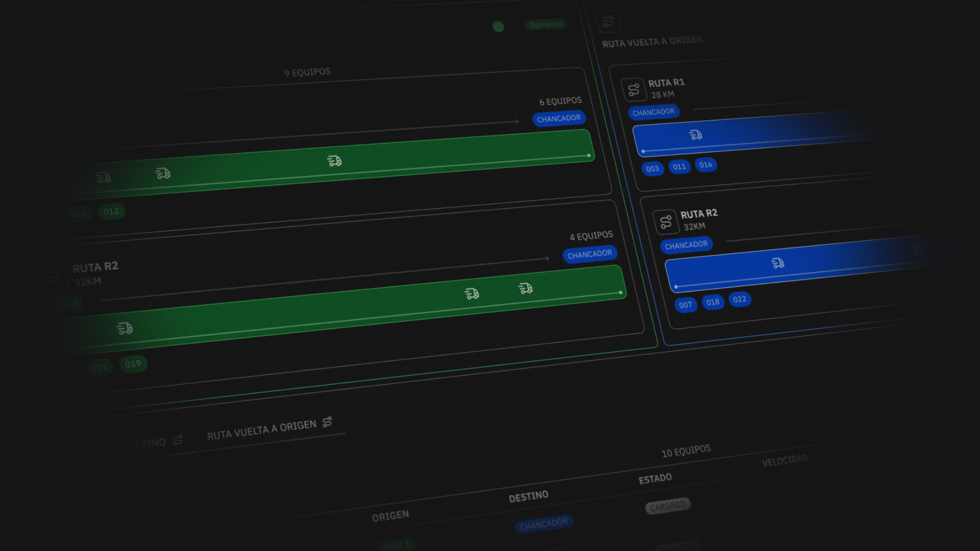Click equipment badge 022

point(740,299)
